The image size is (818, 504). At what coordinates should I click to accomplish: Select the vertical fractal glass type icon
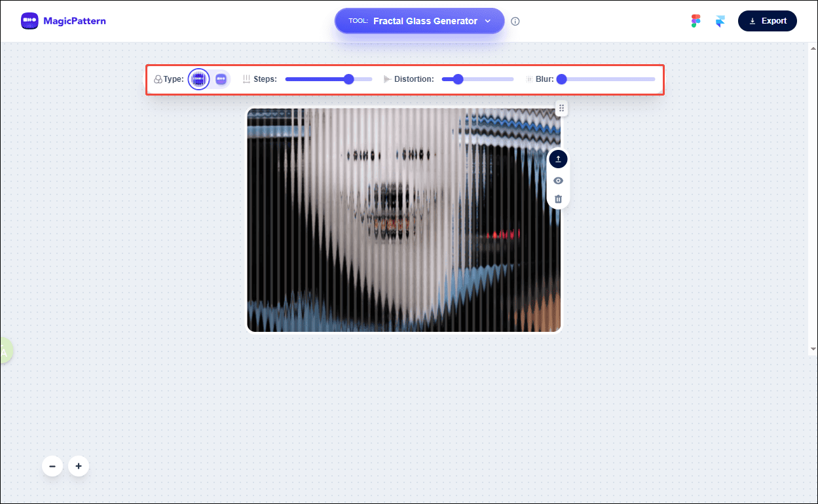coord(198,79)
